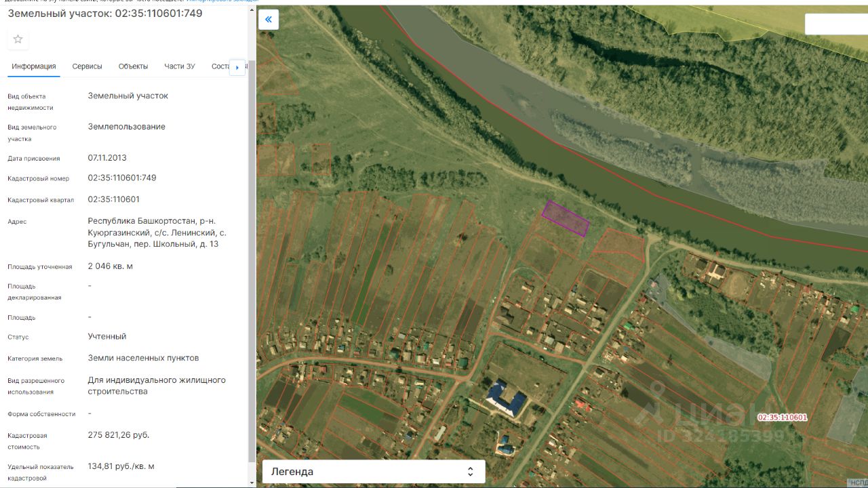Select the Для индивидуального жилищного строительства value
Screen dimensions: 868x488
[x=157, y=386]
